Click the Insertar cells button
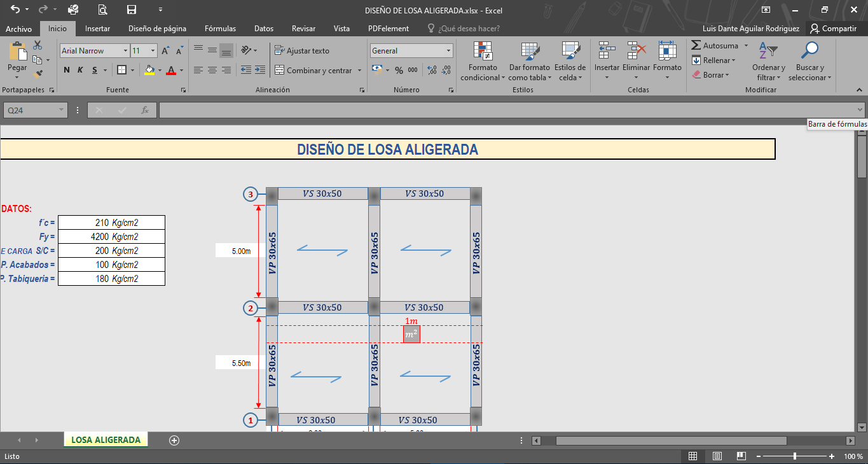The width and height of the screenshot is (868, 464). click(x=607, y=60)
